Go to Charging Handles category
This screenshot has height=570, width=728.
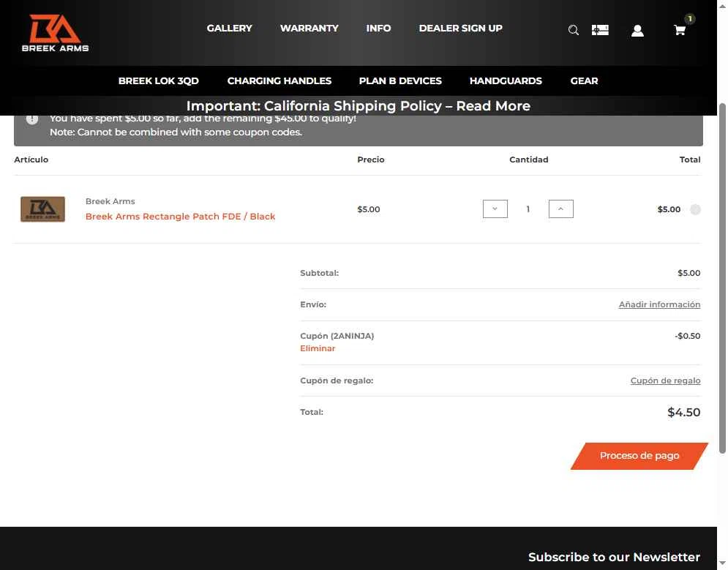(279, 80)
